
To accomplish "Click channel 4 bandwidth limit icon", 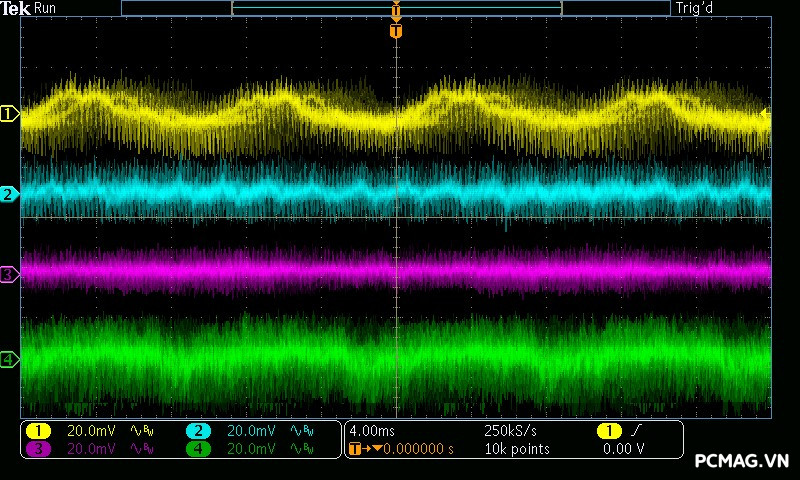I will tap(301, 450).
